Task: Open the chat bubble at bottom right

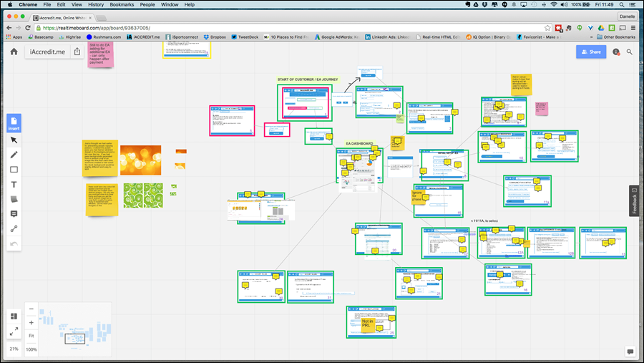Action: [630, 352]
